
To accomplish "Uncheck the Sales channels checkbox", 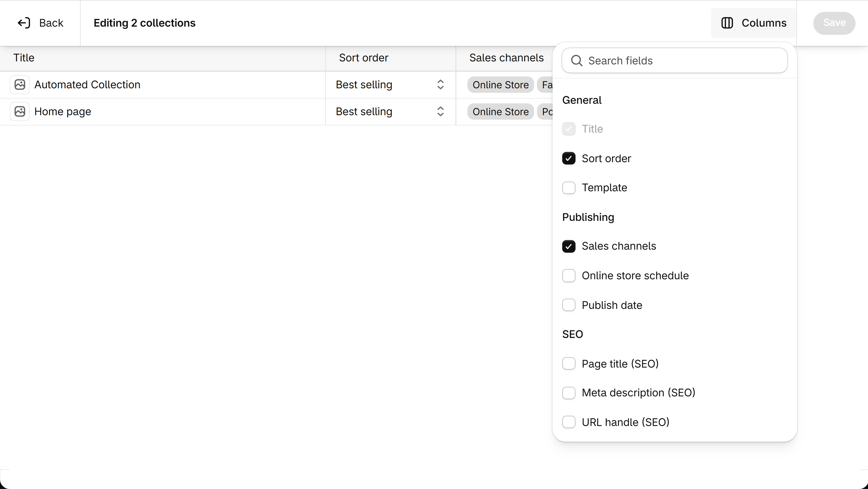I will pyautogui.click(x=569, y=246).
